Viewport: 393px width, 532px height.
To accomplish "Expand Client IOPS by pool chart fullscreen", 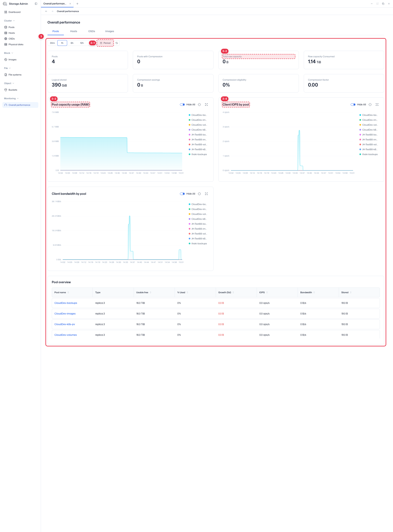I will pyautogui.click(x=377, y=105).
